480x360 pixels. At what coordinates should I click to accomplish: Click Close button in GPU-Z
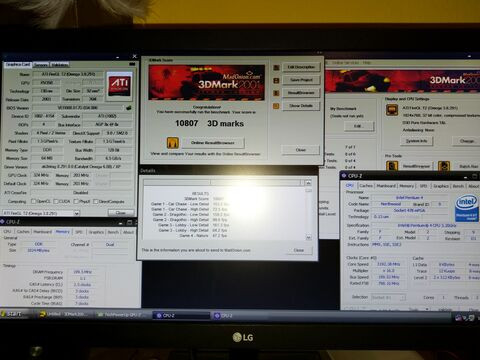pyautogui.click(x=121, y=213)
